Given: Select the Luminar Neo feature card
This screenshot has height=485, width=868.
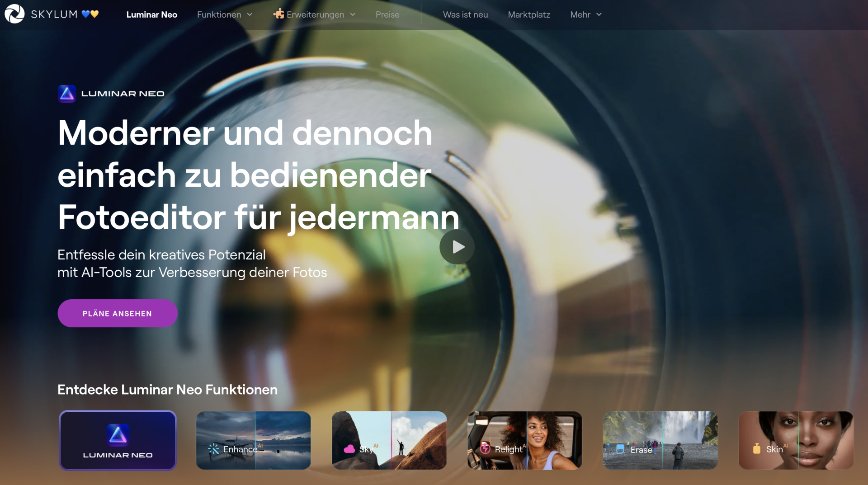Looking at the screenshot, I should [x=118, y=440].
